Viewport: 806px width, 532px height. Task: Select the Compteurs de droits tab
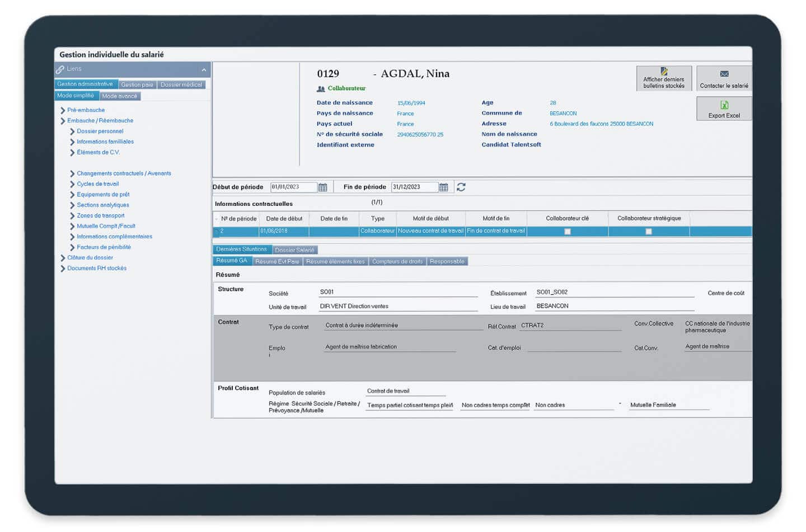397,262
